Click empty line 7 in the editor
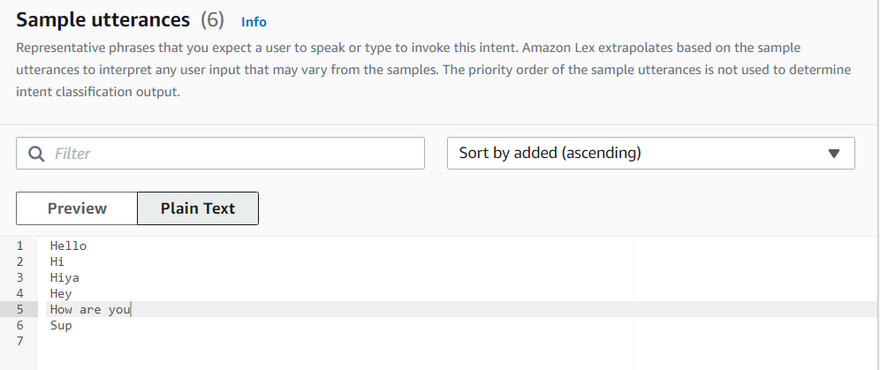The image size is (880, 370). point(337,341)
